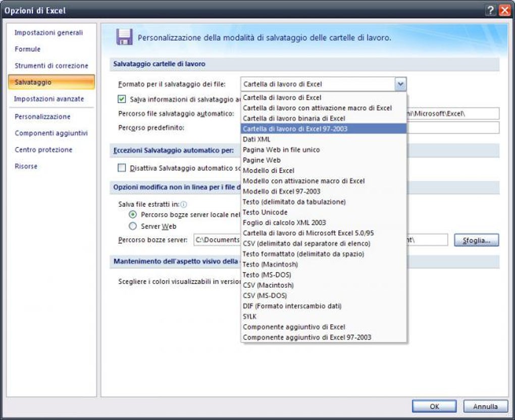Select the Salvataggio category

(x=51, y=82)
